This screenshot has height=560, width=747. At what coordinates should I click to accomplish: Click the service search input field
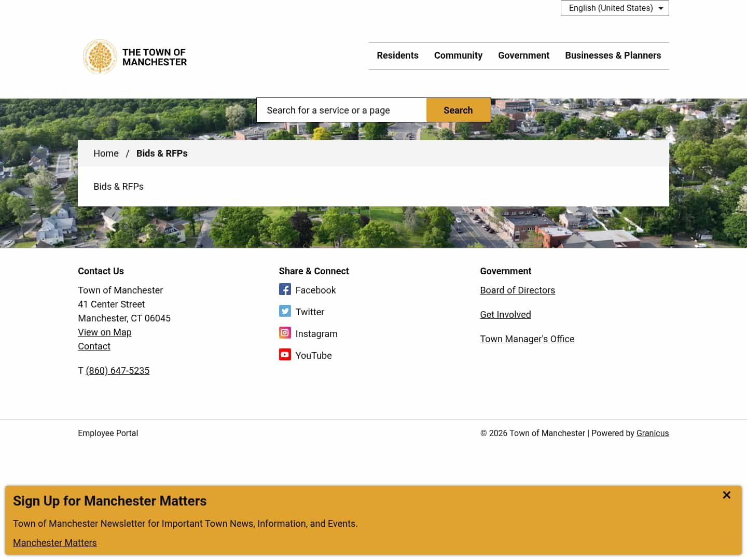click(341, 110)
